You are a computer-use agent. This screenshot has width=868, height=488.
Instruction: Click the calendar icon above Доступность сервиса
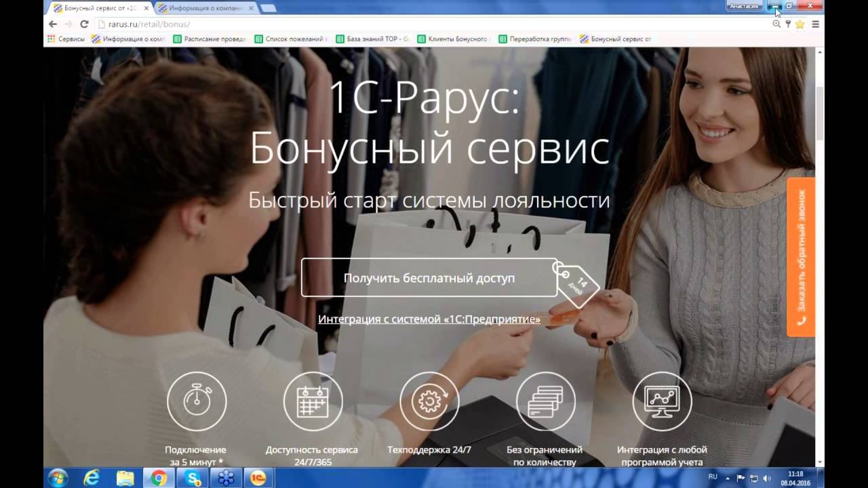tap(313, 401)
